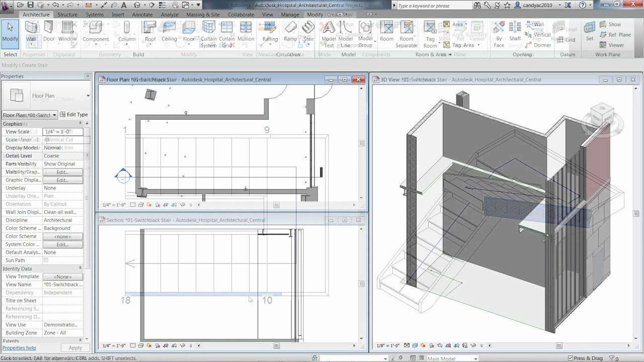Viewport: 644px width, 362px height.
Task: Switch to the Structure ribbon tab
Action: click(x=67, y=15)
